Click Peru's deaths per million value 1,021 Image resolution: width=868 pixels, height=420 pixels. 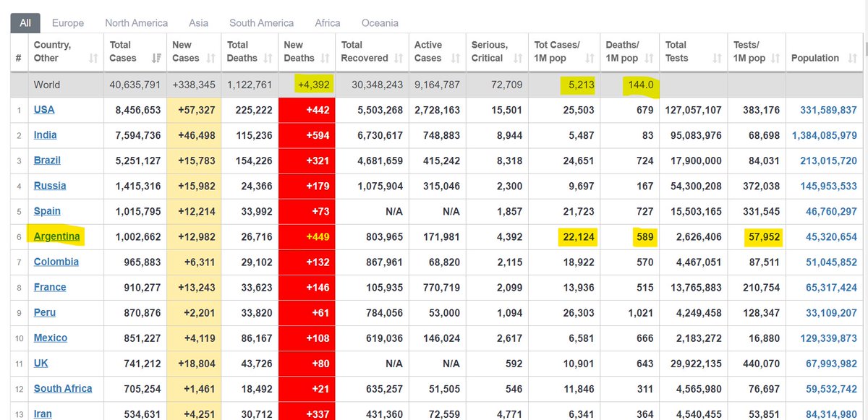[x=640, y=312]
